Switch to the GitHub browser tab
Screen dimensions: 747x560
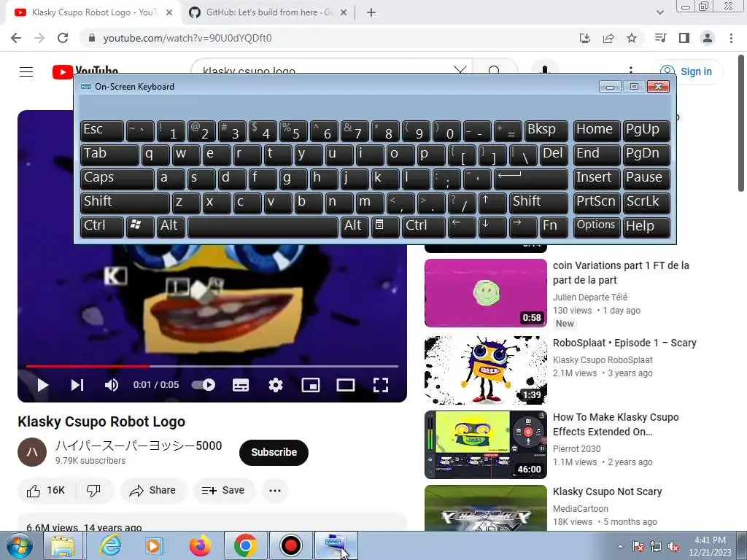268,12
